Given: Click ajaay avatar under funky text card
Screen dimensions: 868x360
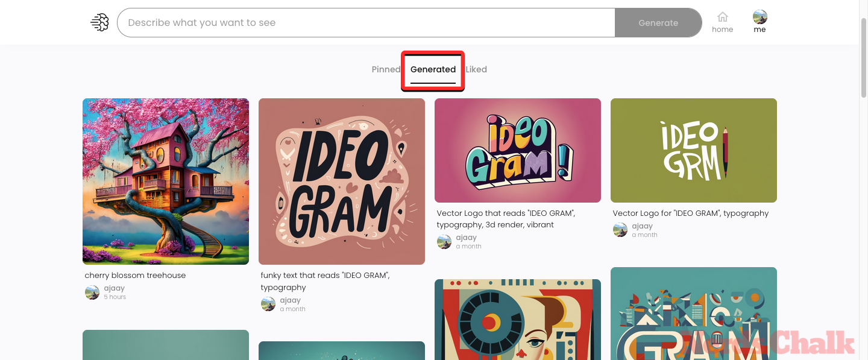Looking at the screenshot, I should click(268, 305).
